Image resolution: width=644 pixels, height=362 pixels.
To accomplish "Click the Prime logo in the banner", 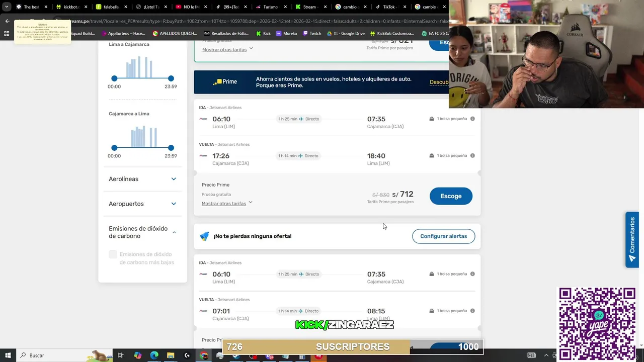I will pos(225,82).
